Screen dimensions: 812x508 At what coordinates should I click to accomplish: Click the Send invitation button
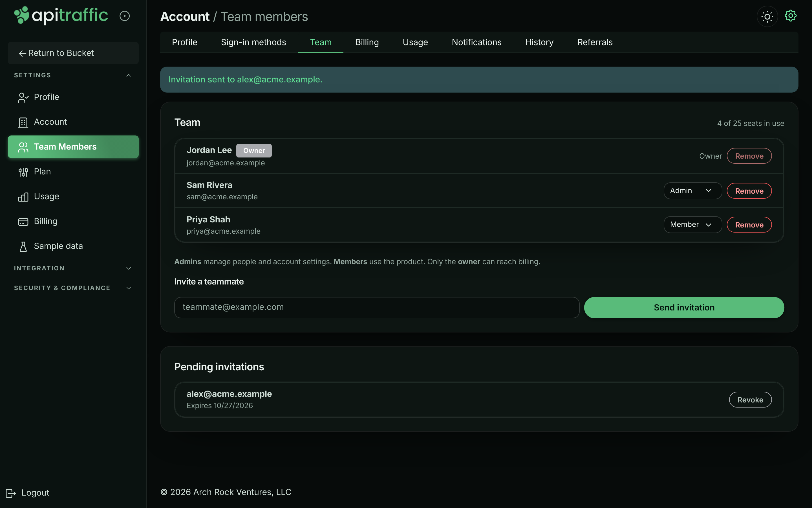[684, 307]
